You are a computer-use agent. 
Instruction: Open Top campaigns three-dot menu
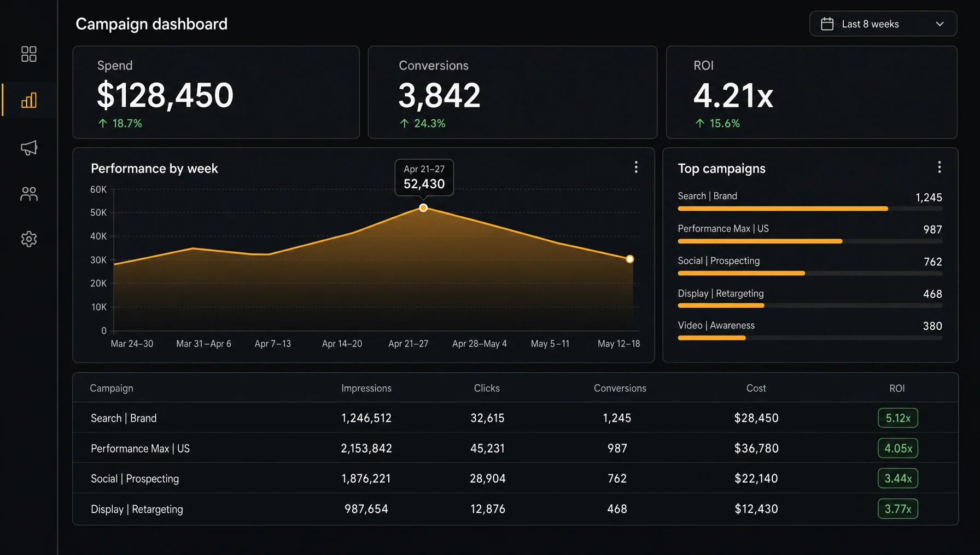939,167
